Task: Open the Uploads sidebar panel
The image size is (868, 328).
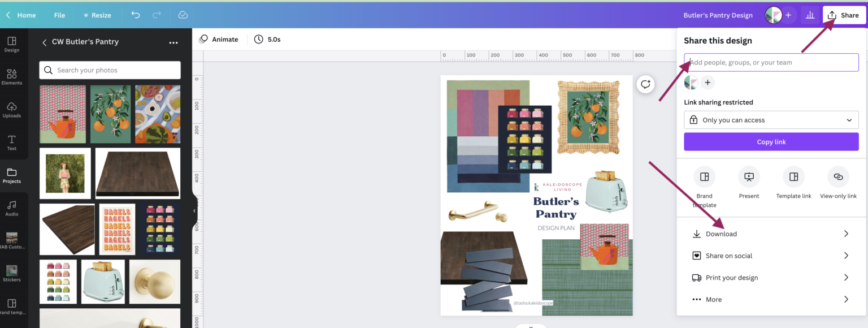Action: pyautogui.click(x=12, y=110)
